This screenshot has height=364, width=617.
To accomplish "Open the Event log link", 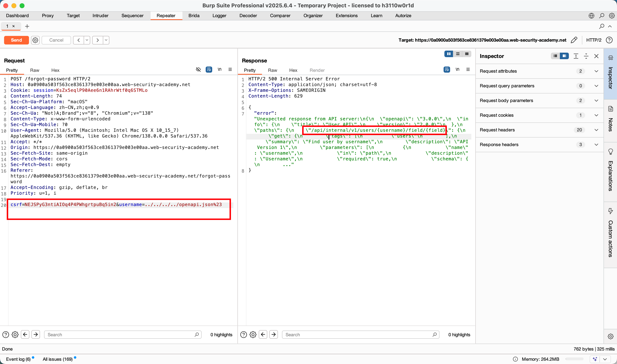I will point(18,359).
